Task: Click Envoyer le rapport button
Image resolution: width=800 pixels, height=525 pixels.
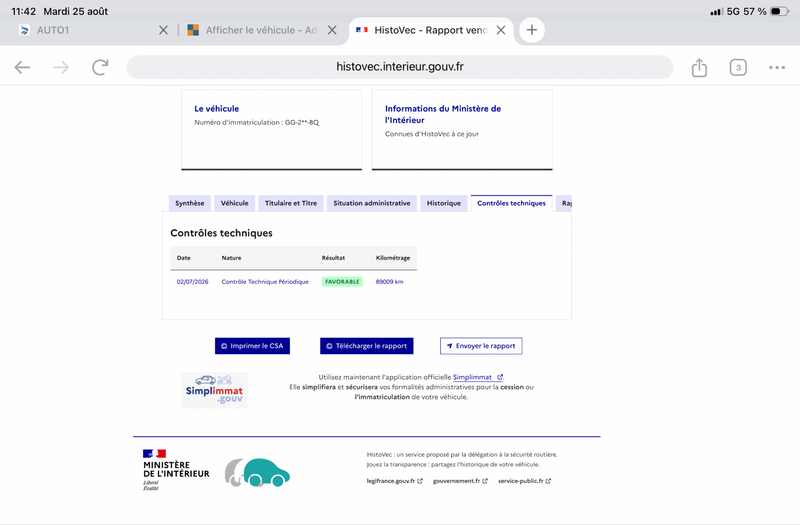Action: pos(481,346)
